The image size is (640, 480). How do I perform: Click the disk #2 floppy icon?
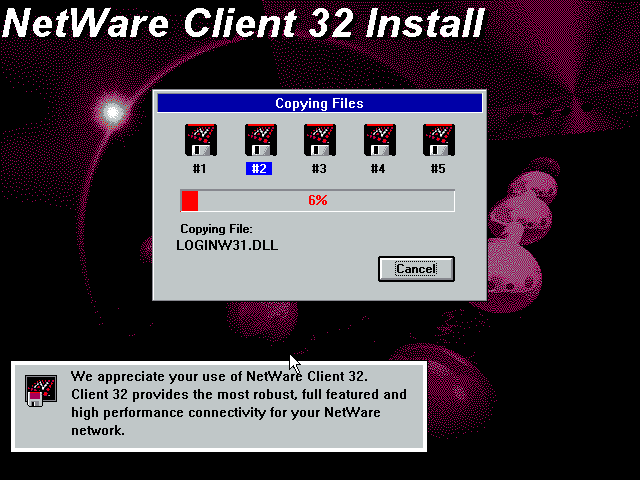[261, 140]
